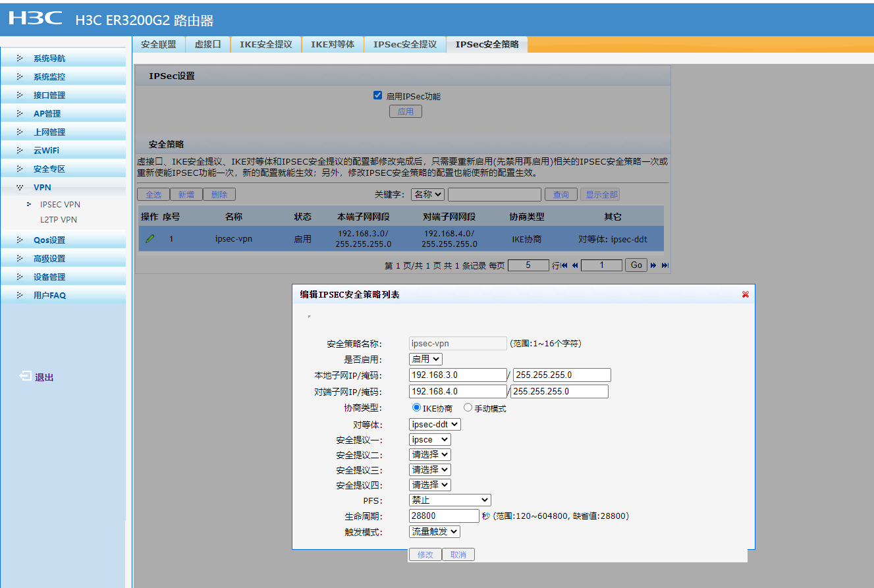
Task: Switch to the 安全联盟 tab
Action: click(159, 44)
